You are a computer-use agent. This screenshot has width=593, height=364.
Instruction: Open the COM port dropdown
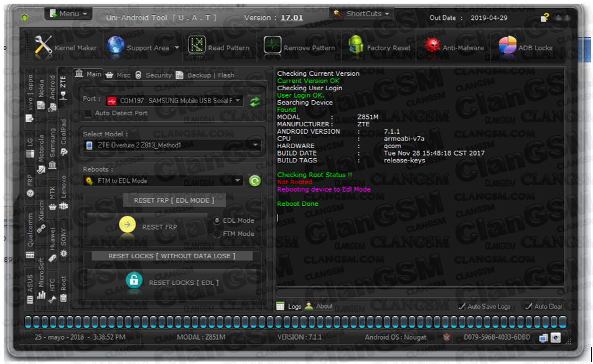coord(174,101)
